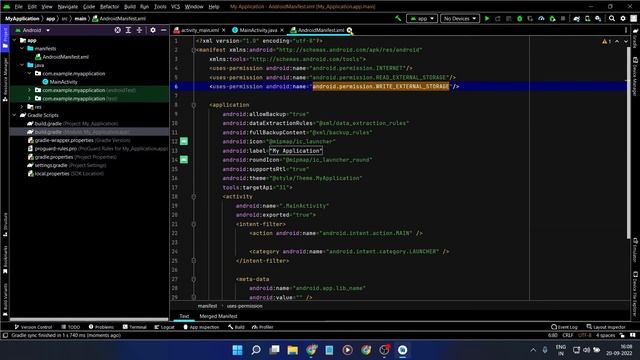Open the Terminal tool window
Screen dimensions: 640x360
pyautogui.click(x=135, y=327)
